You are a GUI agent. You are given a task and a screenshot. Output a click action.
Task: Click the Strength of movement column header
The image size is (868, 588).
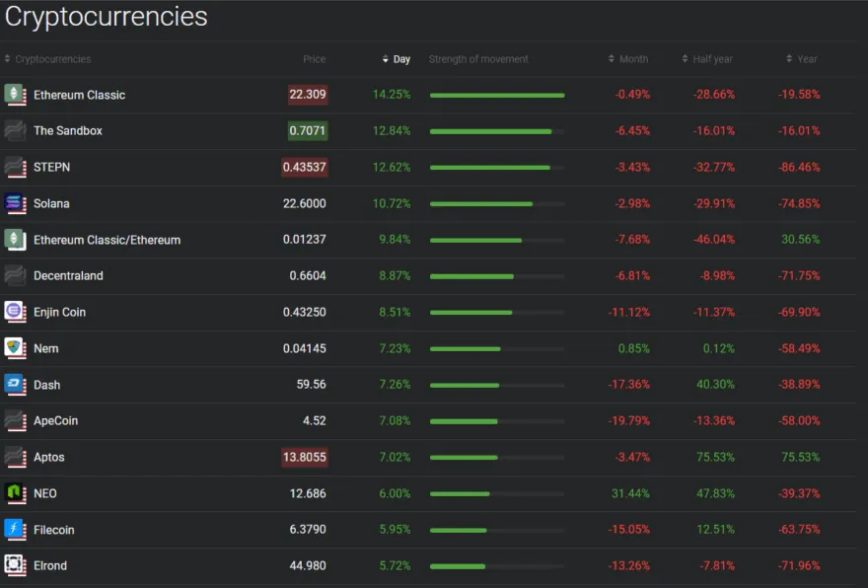(x=478, y=59)
